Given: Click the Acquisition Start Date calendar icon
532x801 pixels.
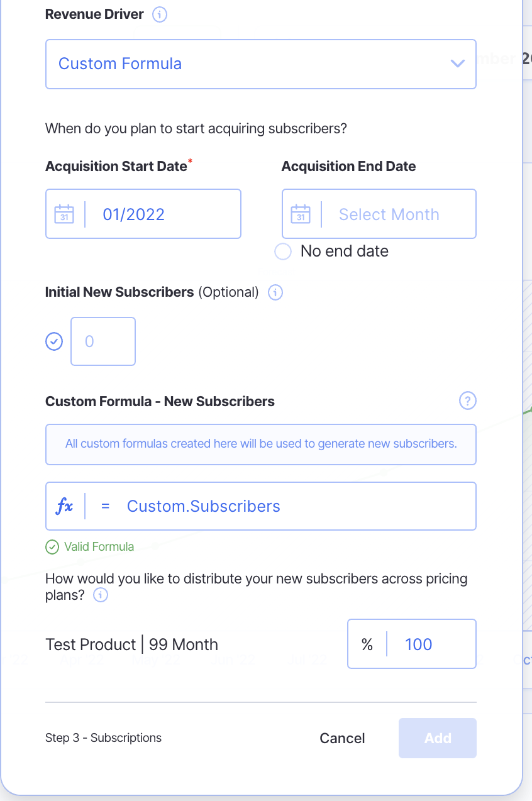Looking at the screenshot, I should click(x=64, y=214).
